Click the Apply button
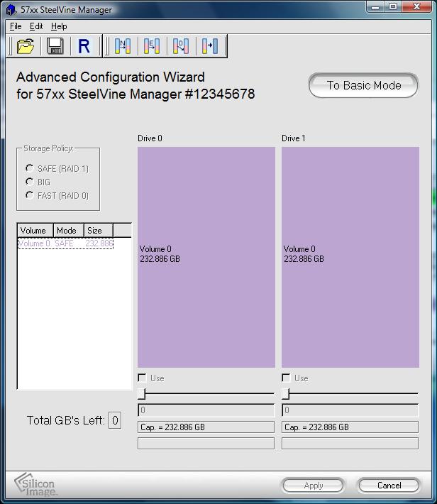Screen dimensions: 437x504 [x=314, y=486]
